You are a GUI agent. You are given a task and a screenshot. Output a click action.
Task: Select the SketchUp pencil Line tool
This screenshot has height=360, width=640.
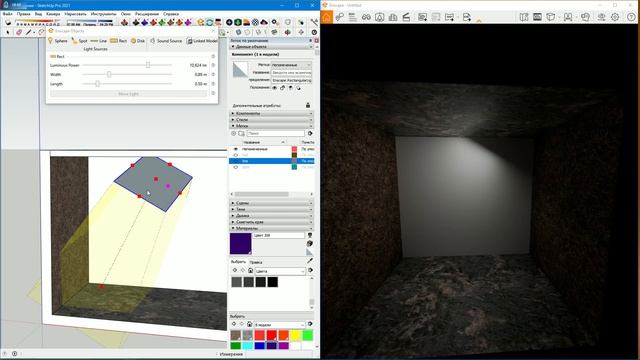pos(29,32)
